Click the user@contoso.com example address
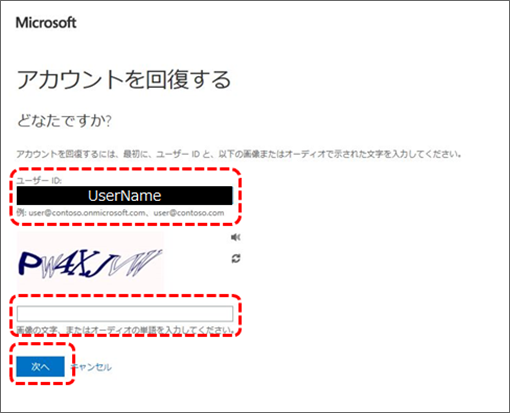Screen dimensions: 510x413 (x=189, y=213)
